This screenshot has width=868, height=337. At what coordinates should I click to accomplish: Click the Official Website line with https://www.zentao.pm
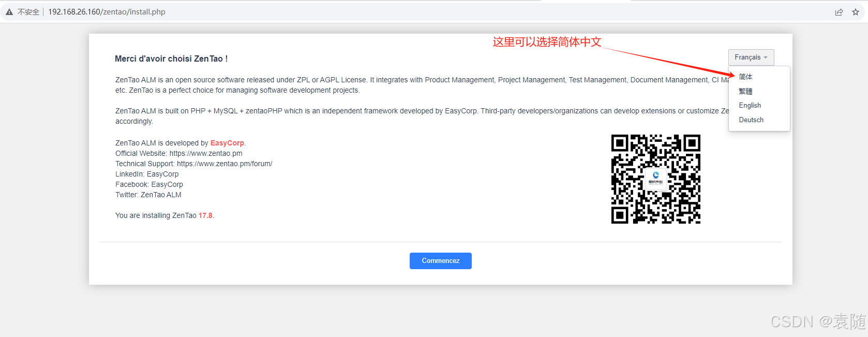(x=179, y=153)
